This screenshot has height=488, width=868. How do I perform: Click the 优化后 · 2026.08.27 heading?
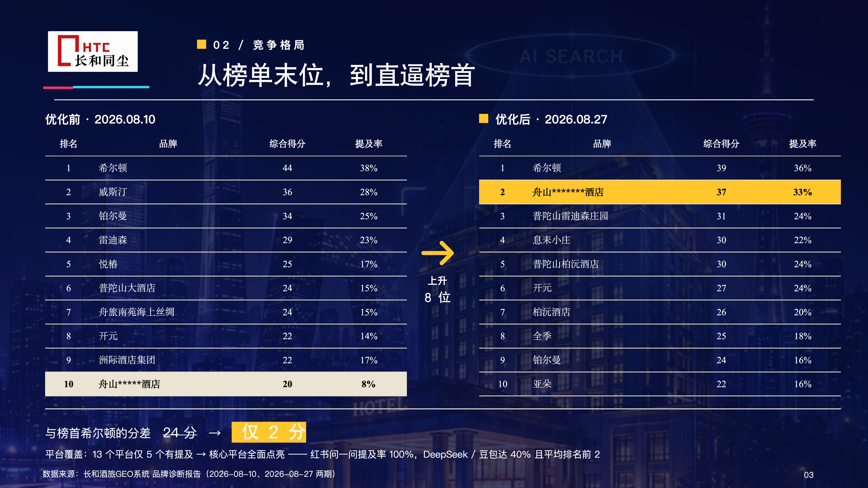point(551,119)
